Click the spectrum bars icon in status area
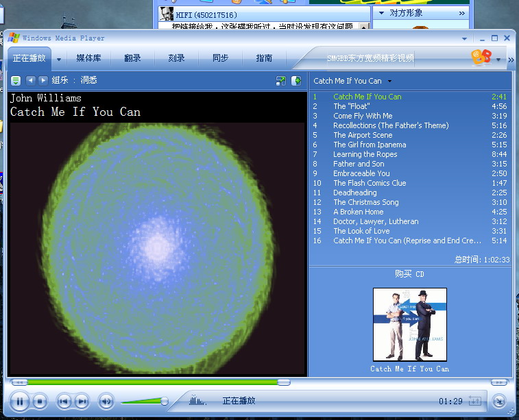 (197, 401)
